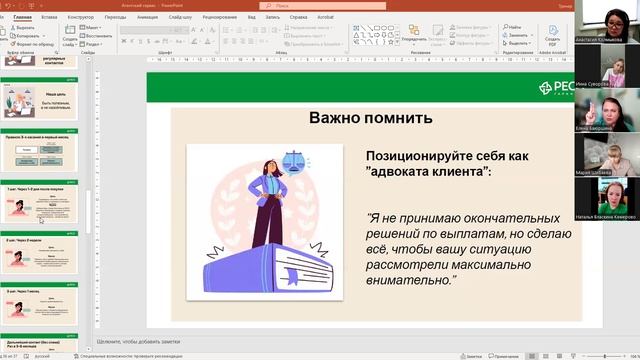Click the text highlight color icon

[194, 41]
